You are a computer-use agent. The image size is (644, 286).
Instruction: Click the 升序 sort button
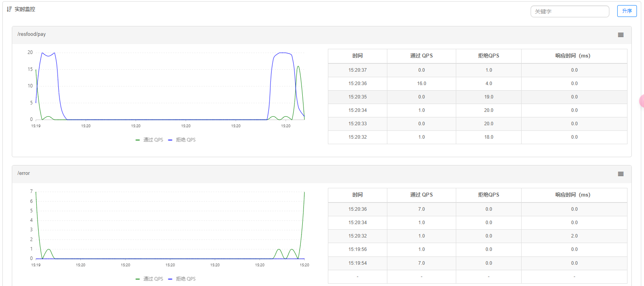pos(627,11)
